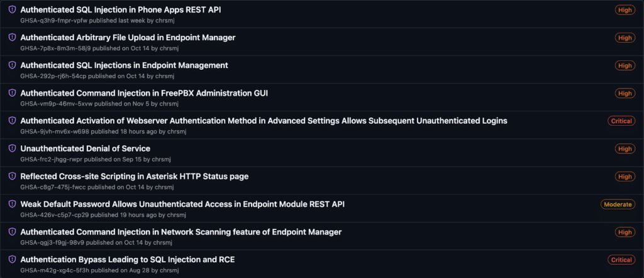Click shield icon next to Weak Default Password advisory
This screenshot has height=278, width=644.
[12, 204]
